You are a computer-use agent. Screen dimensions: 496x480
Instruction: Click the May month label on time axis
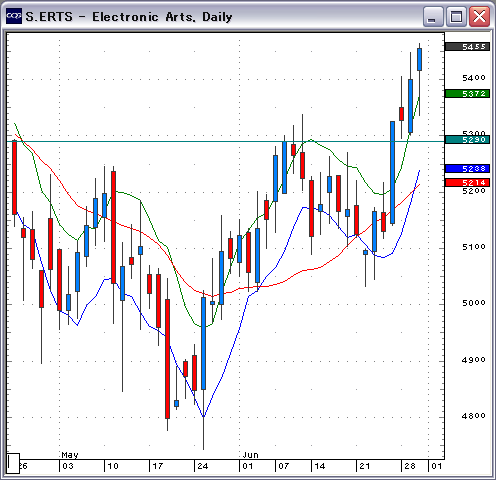pos(70,455)
